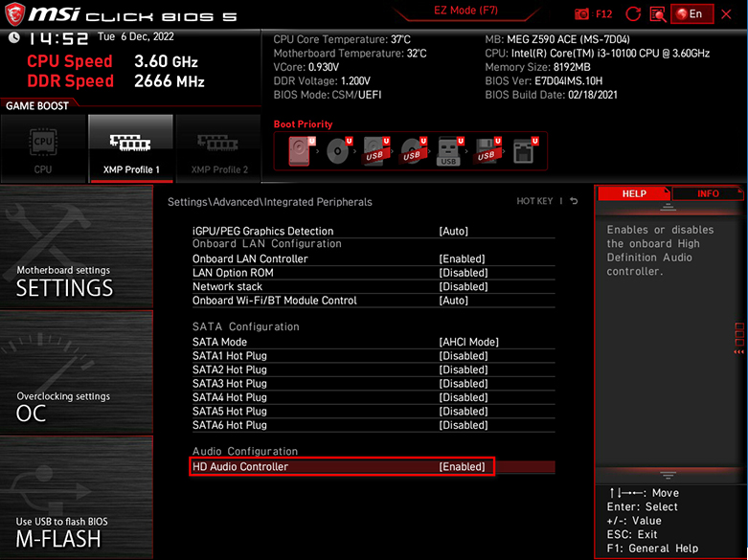Click the help panel bottom grip handle
The height and width of the screenshot is (560, 748).
pyautogui.click(x=668, y=475)
